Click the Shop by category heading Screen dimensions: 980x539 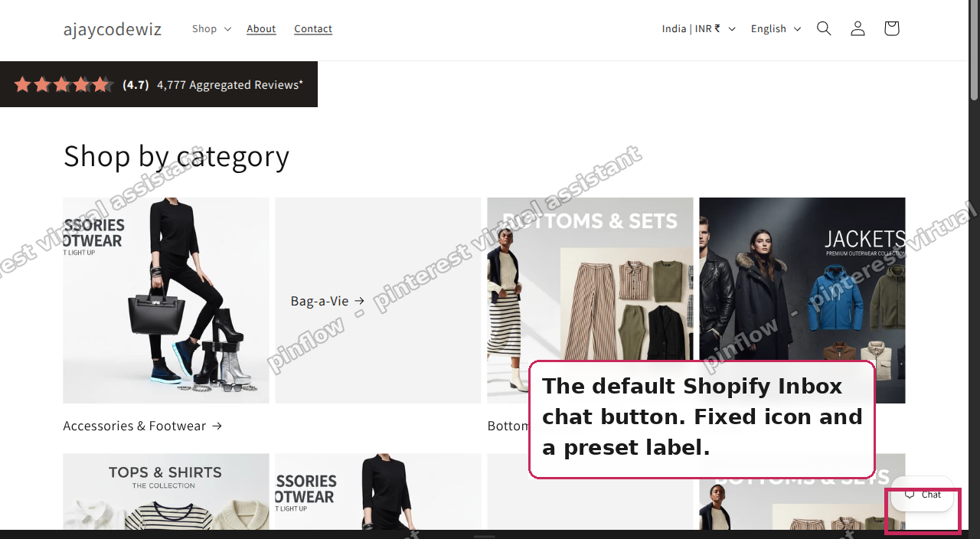[x=177, y=156]
